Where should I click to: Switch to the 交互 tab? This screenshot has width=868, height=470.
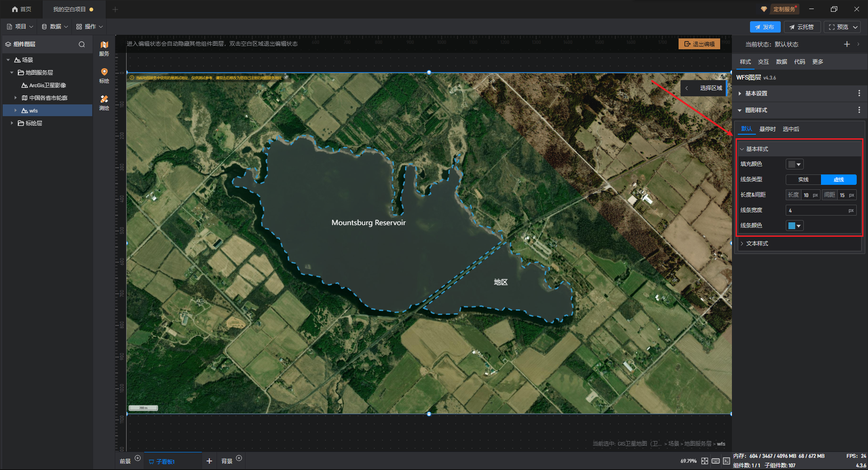point(763,62)
